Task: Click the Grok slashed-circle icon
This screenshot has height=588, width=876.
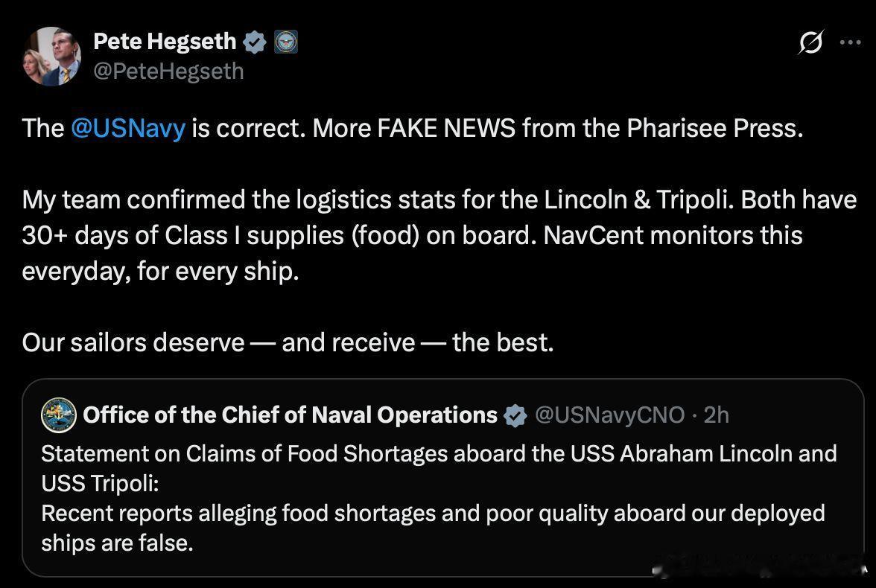Action: pos(810,43)
